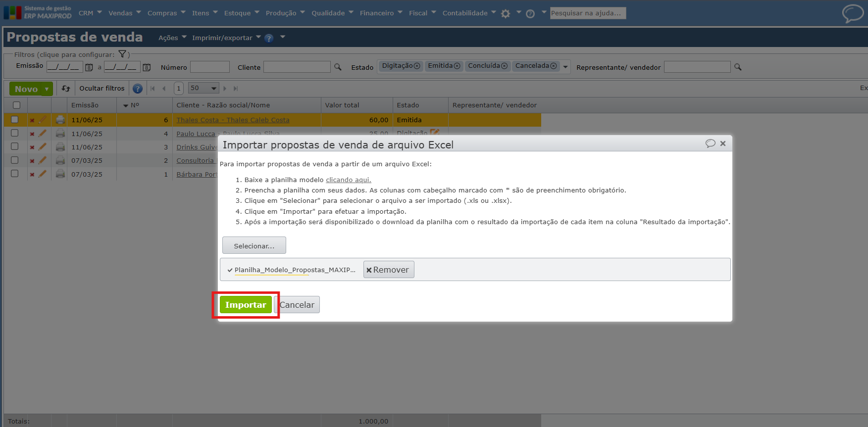Click Ocultar filtros button

coord(102,89)
